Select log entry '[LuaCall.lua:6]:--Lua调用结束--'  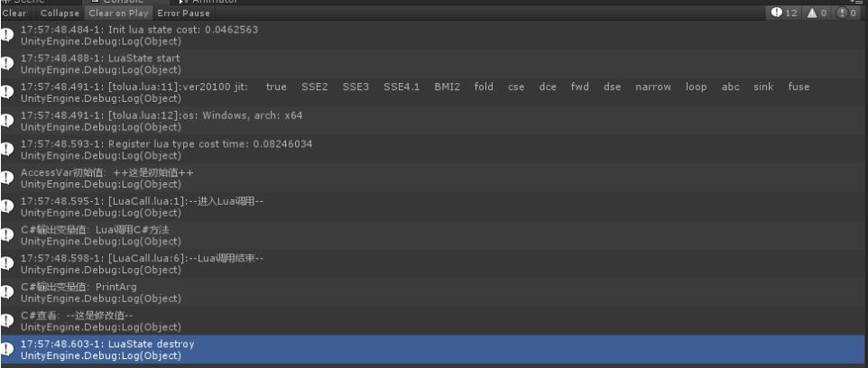433,264
